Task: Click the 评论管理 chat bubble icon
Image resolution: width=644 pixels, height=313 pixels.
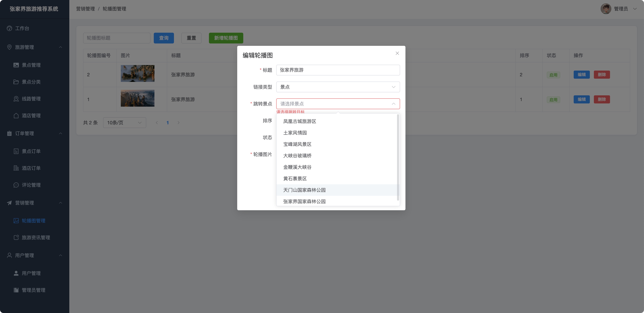Action: click(16, 185)
